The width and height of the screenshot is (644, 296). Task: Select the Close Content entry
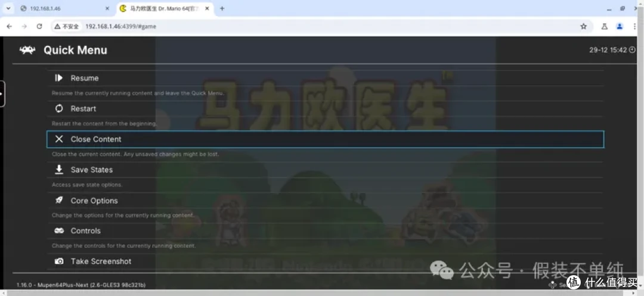[326, 139]
